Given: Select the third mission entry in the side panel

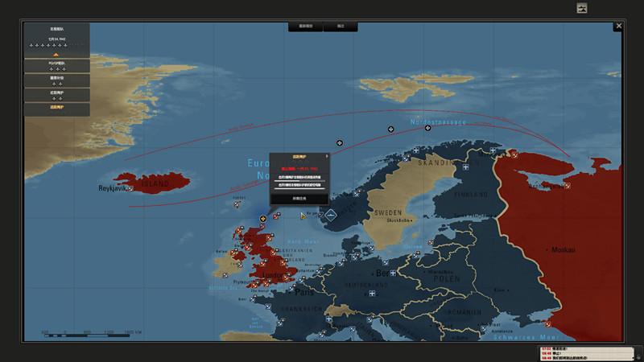Looking at the screenshot, I should [x=56, y=80].
